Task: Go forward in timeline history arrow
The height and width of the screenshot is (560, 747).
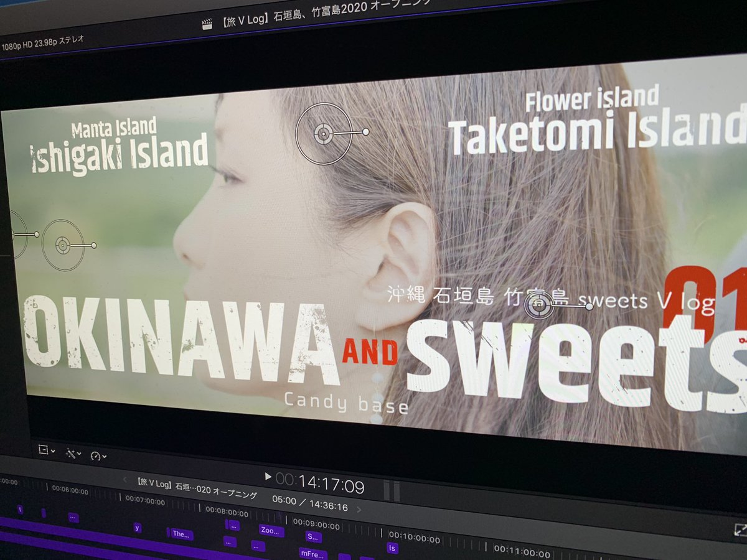Action: (x=359, y=509)
